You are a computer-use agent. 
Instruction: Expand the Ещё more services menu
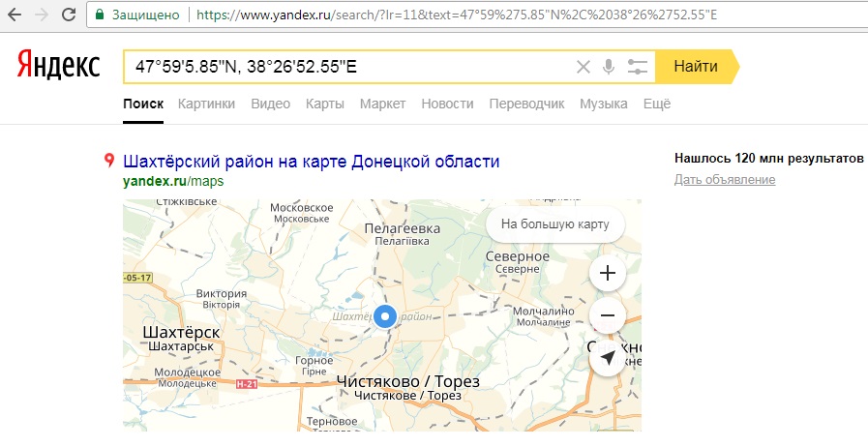(x=656, y=104)
